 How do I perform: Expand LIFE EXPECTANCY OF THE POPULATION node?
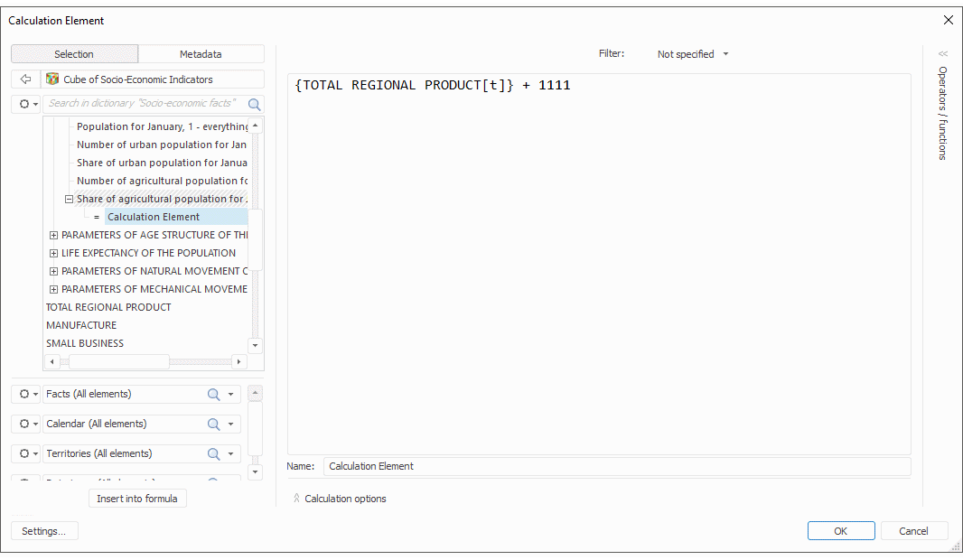click(x=53, y=253)
